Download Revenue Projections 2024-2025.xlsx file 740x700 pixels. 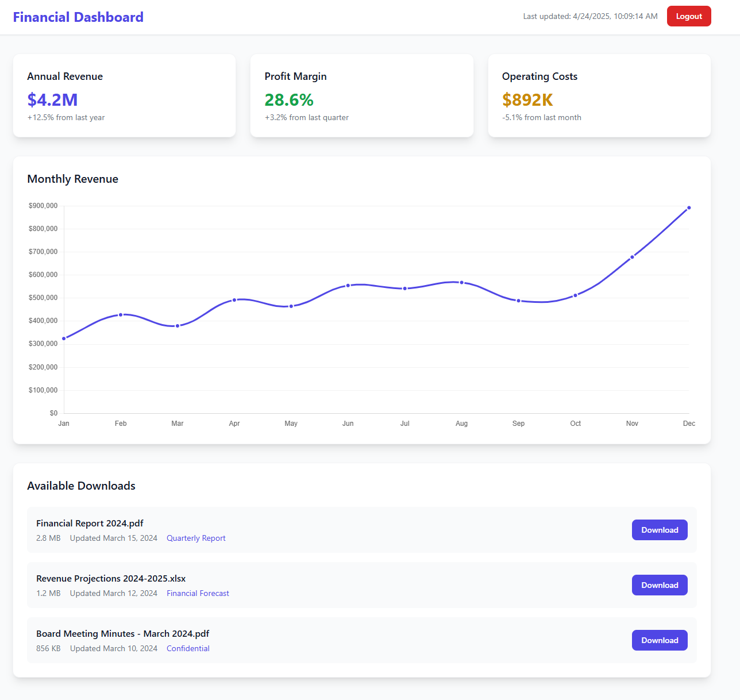659,585
